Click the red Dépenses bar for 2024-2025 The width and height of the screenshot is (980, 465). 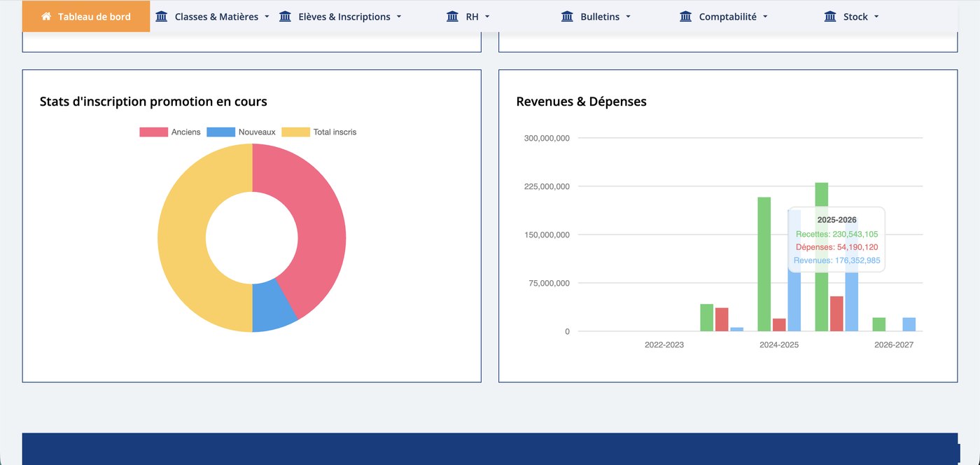(x=779, y=325)
